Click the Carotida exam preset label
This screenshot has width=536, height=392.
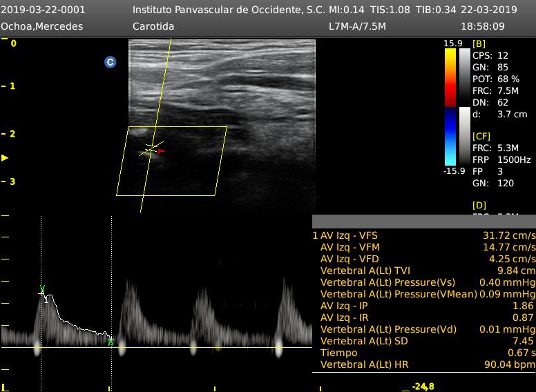pos(153,26)
